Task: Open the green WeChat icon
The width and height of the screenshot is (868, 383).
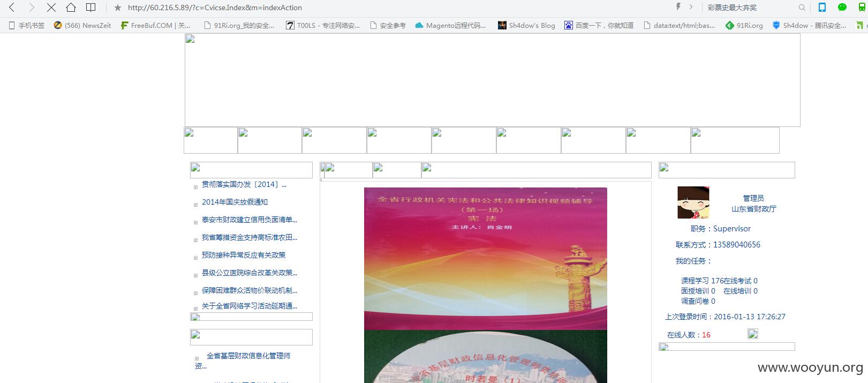Action: click(842, 7)
